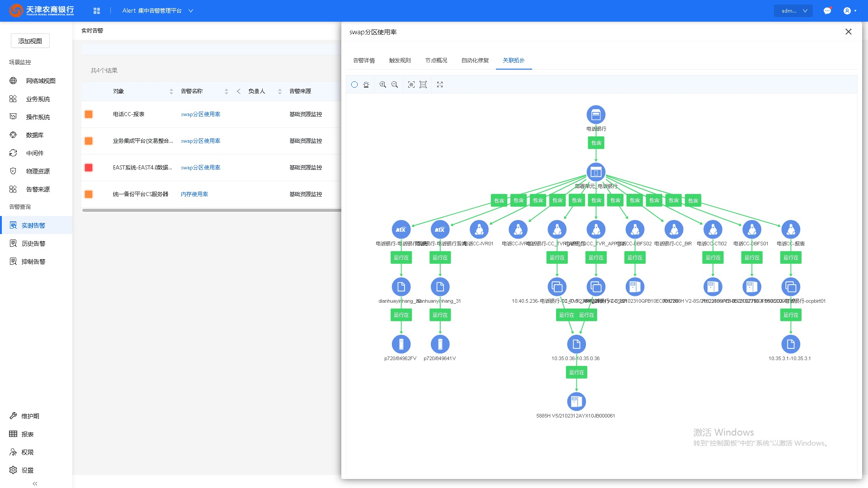The image size is (868, 488).
Task: Click the alarm light icon in topology toolbar
Action: point(366,84)
